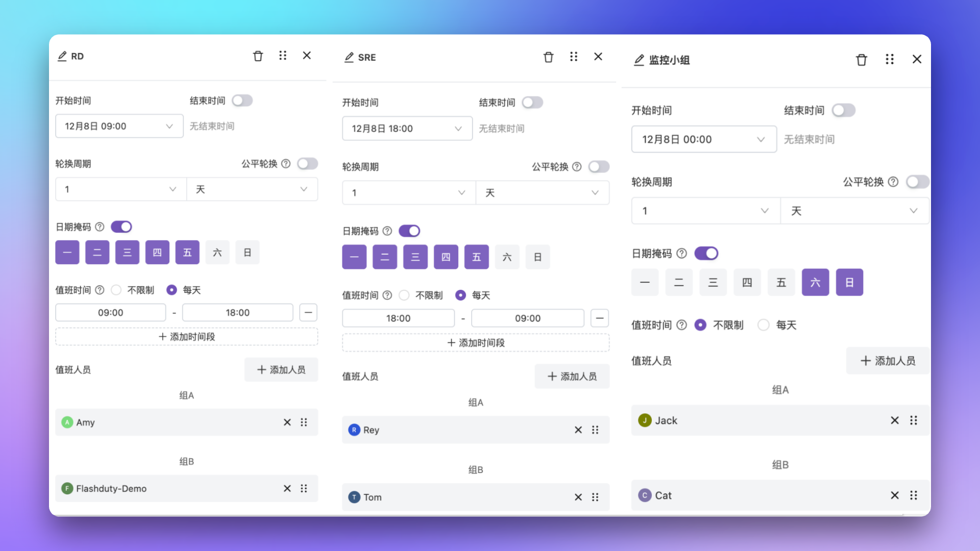Select 每天 radio in 监控小组 panel

[x=764, y=325]
